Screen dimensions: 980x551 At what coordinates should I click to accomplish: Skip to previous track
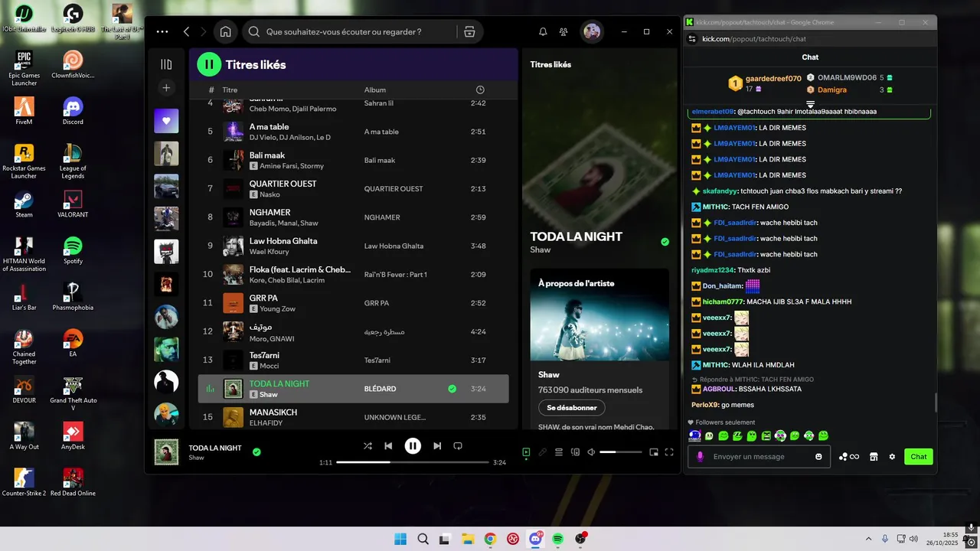[x=388, y=445]
